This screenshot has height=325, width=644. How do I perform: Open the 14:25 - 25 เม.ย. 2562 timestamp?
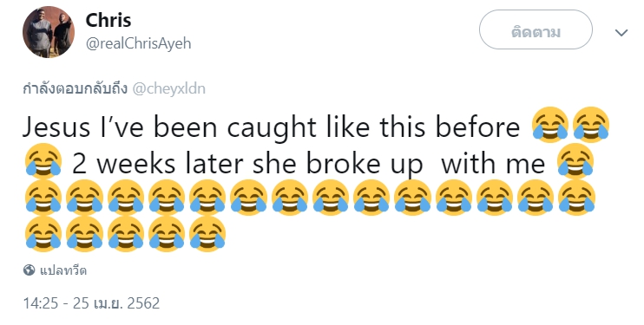(x=91, y=303)
